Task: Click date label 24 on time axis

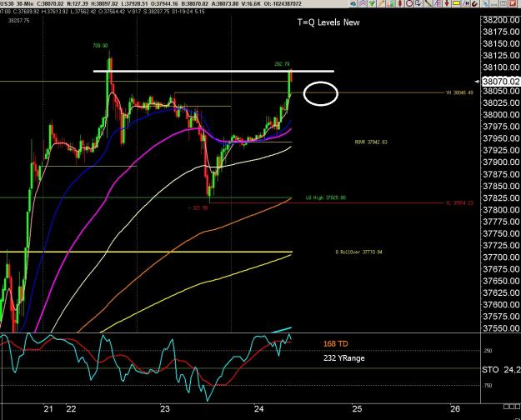Action: tap(259, 409)
